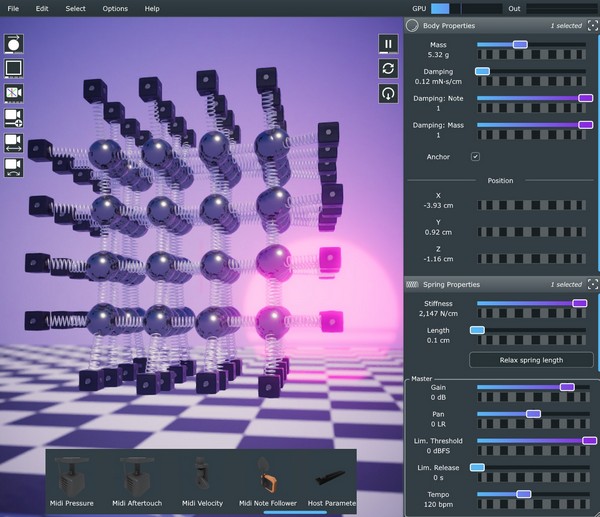
Task: Click the Mass slider handle
Action: point(519,44)
